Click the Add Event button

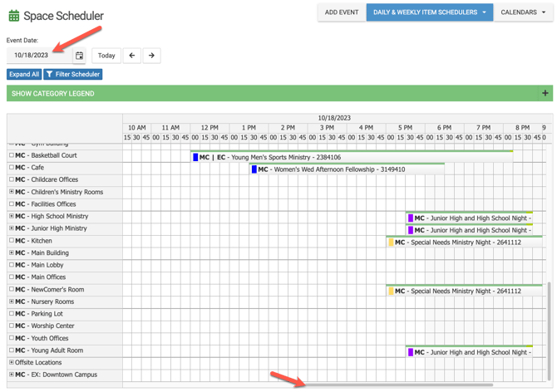pyautogui.click(x=342, y=12)
